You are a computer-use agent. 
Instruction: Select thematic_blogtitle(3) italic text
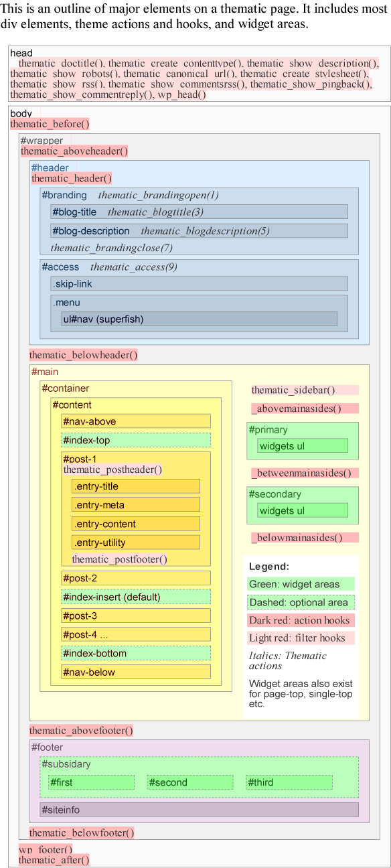[x=155, y=212]
